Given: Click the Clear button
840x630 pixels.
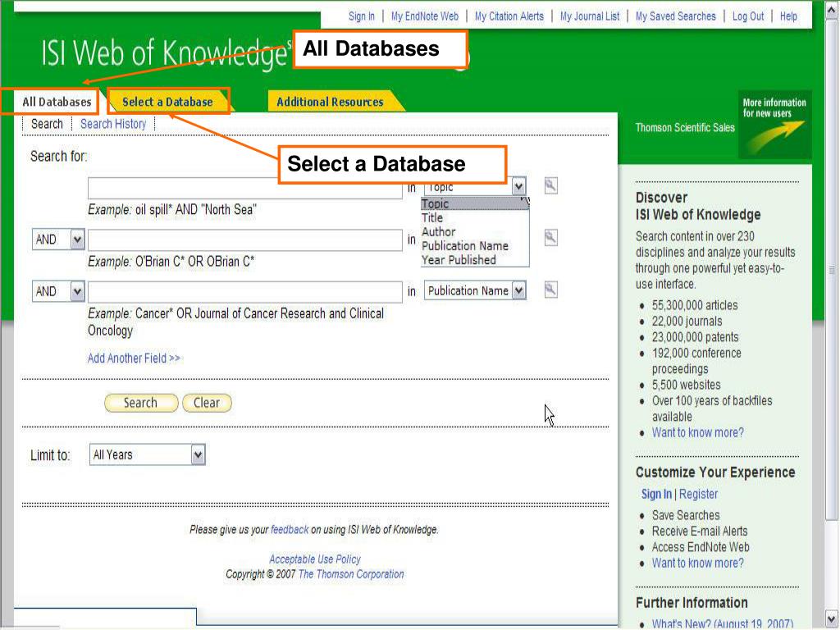Looking at the screenshot, I should [x=207, y=403].
